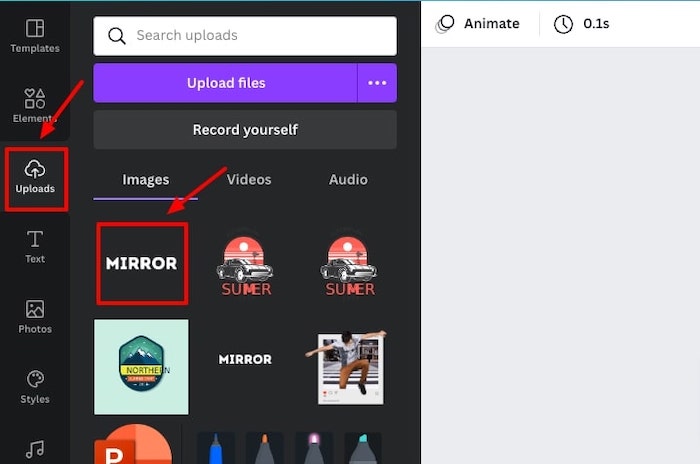The image size is (700, 464).
Task: Open the Photos sidebar panel
Action: point(35,317)
